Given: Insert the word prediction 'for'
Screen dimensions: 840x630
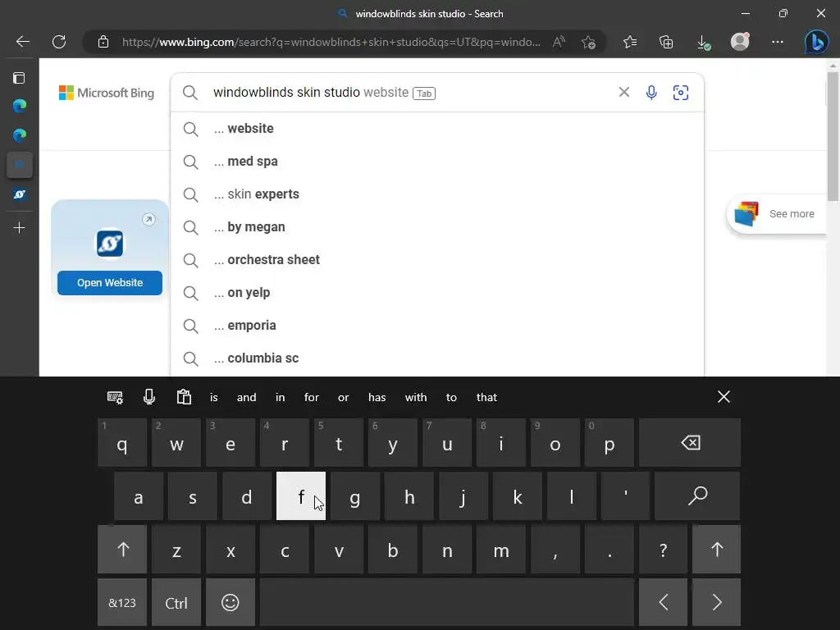Looking at the screenshot, I should pos(311,398).
